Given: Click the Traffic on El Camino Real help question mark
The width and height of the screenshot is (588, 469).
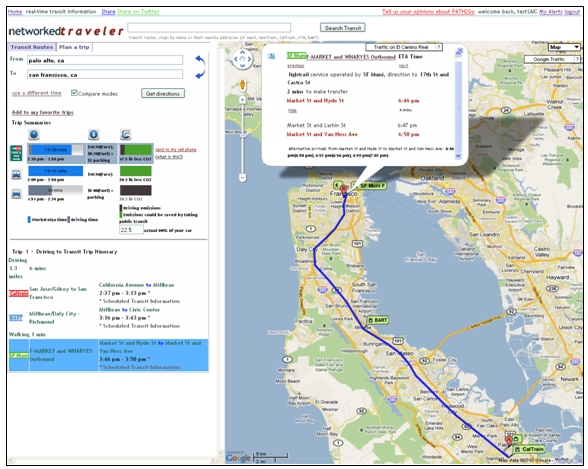Looking at the screenshot, I should tap(438, 47).
